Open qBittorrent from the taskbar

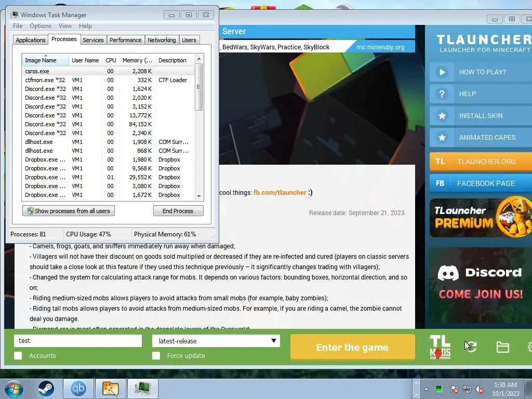(x=78, y=389)
